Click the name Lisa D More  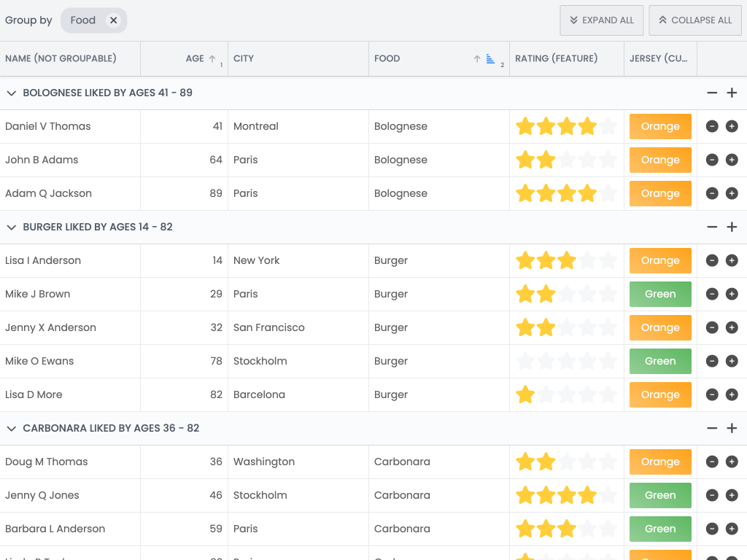[34, 394]
